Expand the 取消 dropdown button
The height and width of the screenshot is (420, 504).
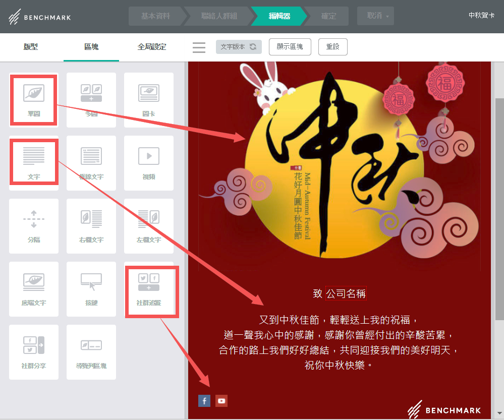[x=375, y=16]
